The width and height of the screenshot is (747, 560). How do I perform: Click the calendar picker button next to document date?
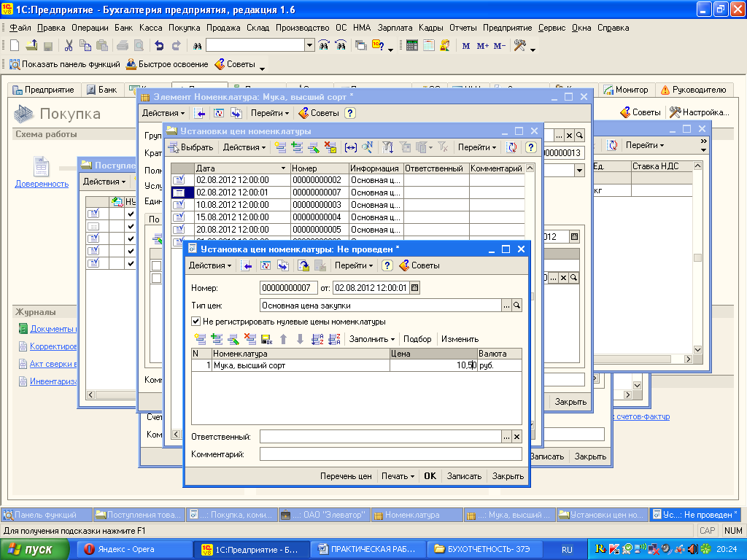click(415, 287)
